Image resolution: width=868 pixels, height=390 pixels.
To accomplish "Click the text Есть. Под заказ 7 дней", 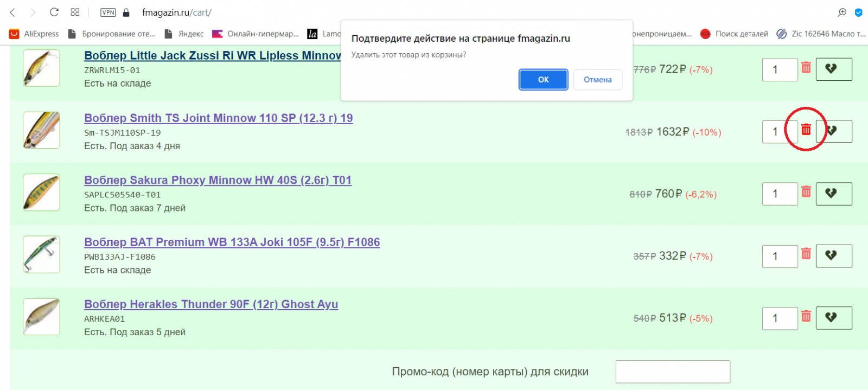I will tap(135, 208).
